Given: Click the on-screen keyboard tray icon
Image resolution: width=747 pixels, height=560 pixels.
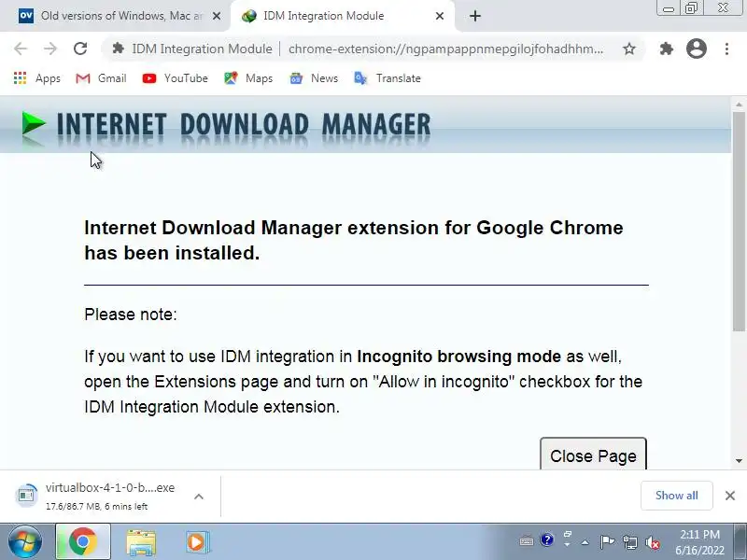Looking at the screenshot, I should point(527,541).
